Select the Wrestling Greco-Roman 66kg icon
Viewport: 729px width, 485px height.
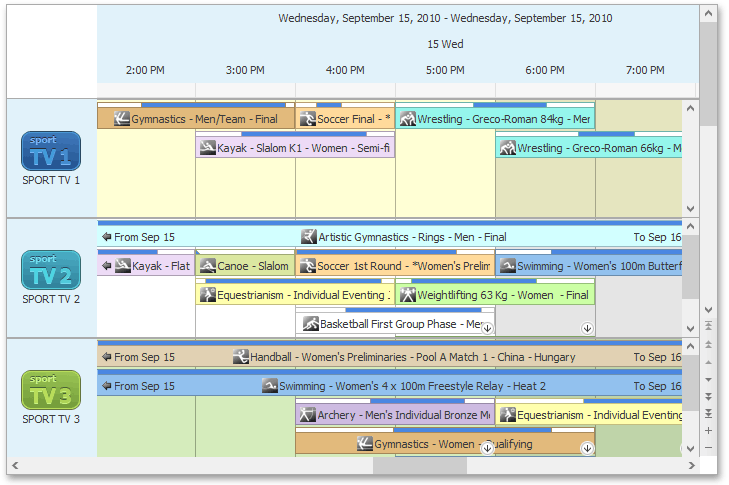(x=508, y=148)
